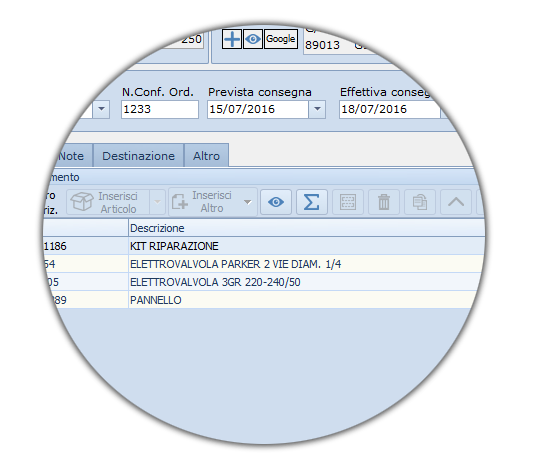Click the Effettiva consegna date field

pos(389,109)
